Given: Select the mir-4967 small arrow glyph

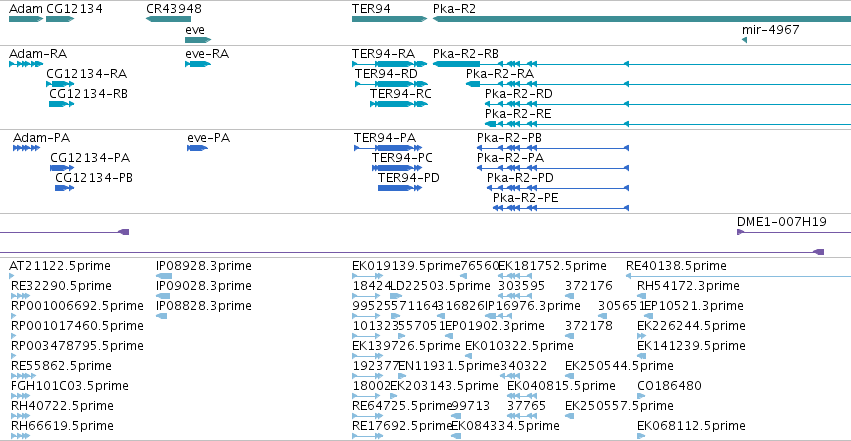Looking at the screenshot, I should tap(744, 40).
